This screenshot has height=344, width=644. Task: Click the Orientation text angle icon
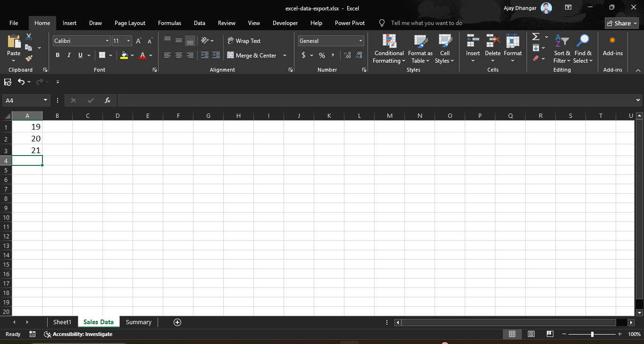pyautogui.click(x=205, y=41)
